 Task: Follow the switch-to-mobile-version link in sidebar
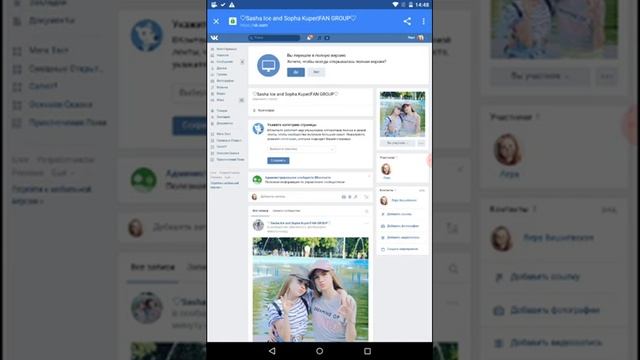(224, 185)
